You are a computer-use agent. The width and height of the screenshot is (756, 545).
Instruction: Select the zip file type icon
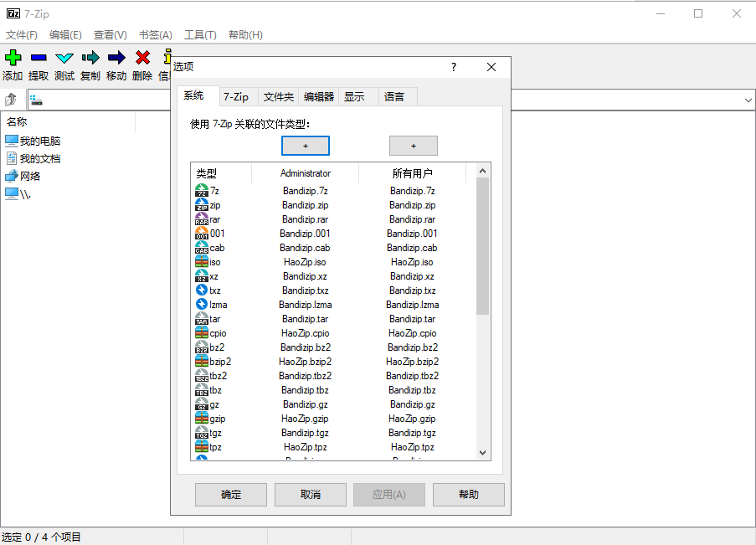pyautogui.click(x=202, y=205)
